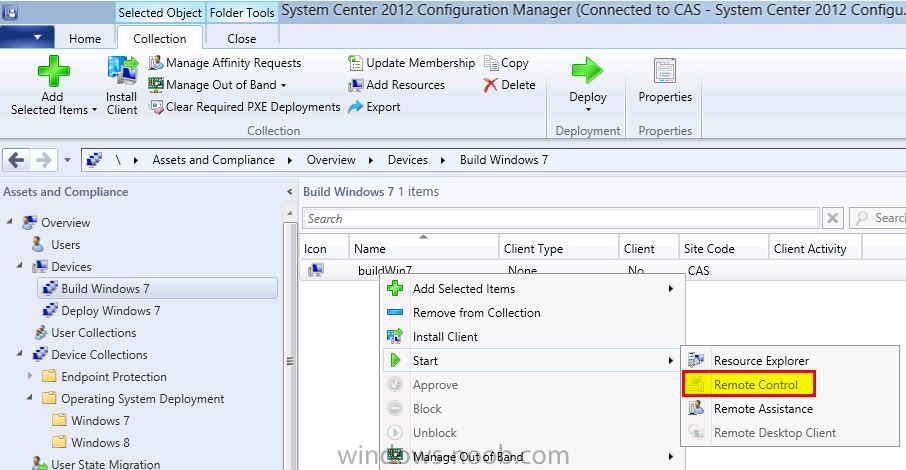The height and width of the screenshot is (470, 906).
Task: Switch to the Close ribbon tab
Action: (x=242, y=39)
